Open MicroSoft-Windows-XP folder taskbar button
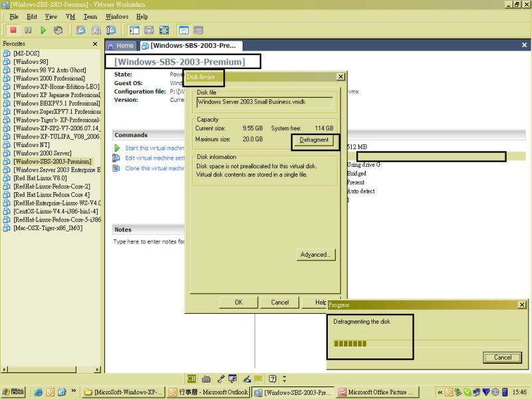 coord(123,392)
